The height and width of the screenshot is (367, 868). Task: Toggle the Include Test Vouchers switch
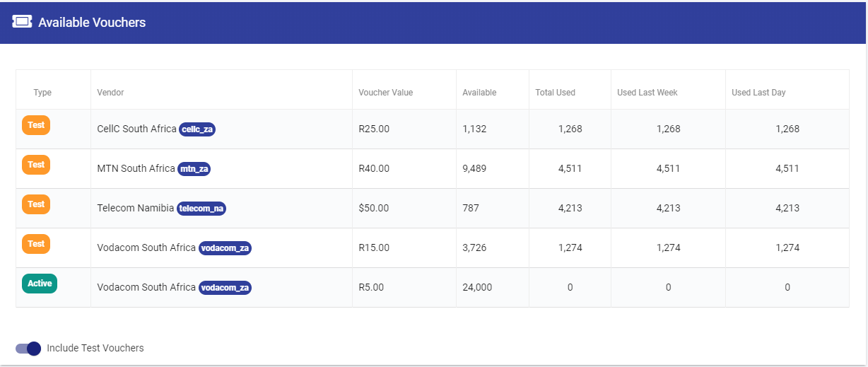28,348
